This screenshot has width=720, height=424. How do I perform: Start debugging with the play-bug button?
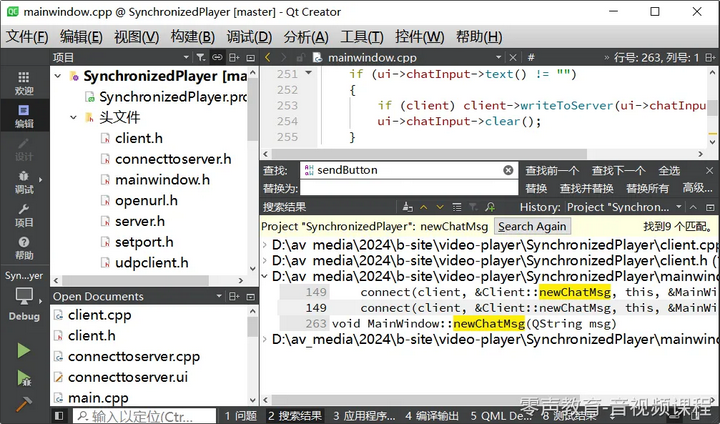pos(24,378)
